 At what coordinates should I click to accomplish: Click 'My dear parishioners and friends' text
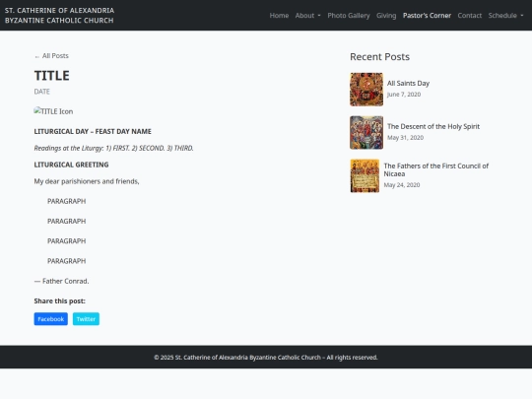pyautogui.click(x=87, y=181)
